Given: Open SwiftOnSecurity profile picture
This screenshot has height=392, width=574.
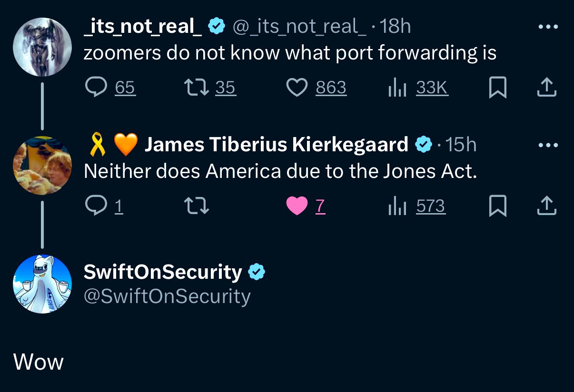Looking at the screenshot, I should [42, 284].
